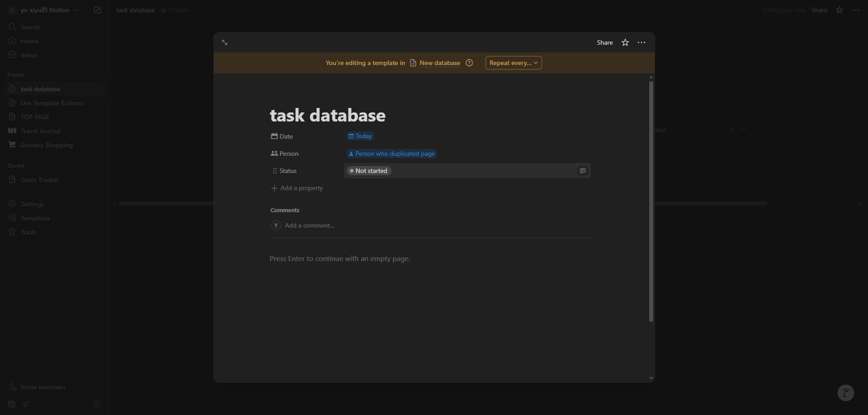This screenshot has height=415, width=868.
Task: Click comment icon in Status row
Action: (583, 171)
